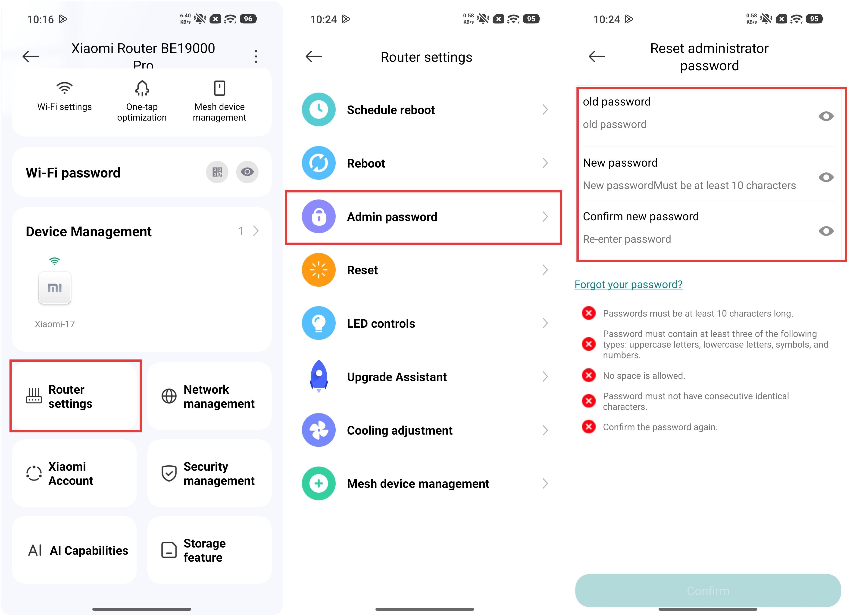
Task: Expand Upgrade Assistant chevron
Action: pyautogui.click(x=545, y=376)
